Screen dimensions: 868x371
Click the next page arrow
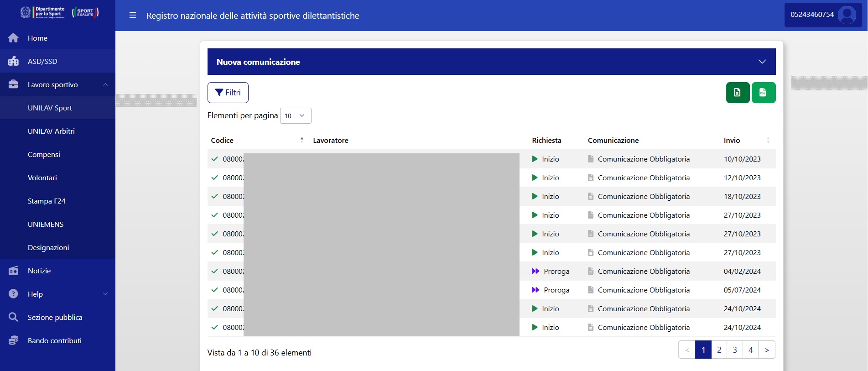(x=766, y=350)
